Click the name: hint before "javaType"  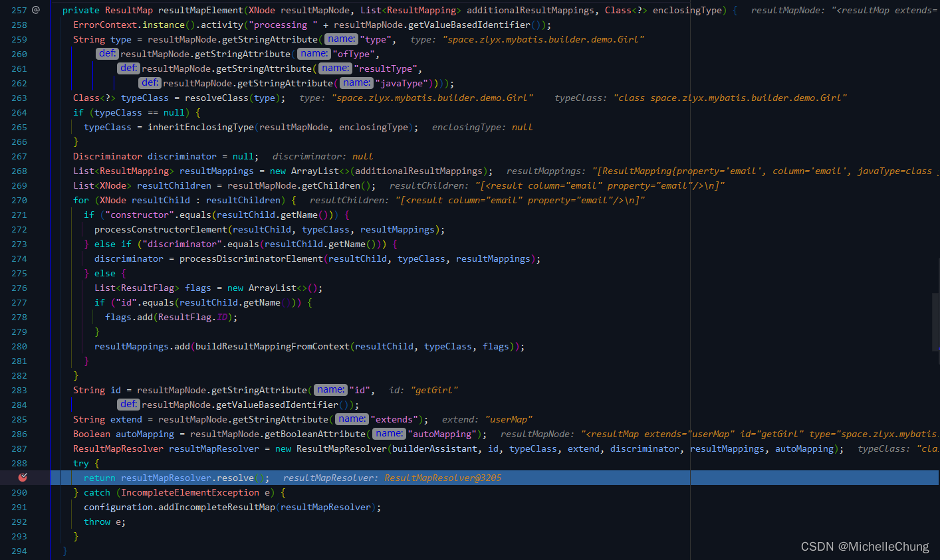pyautogui.click(x=356, y=83)
